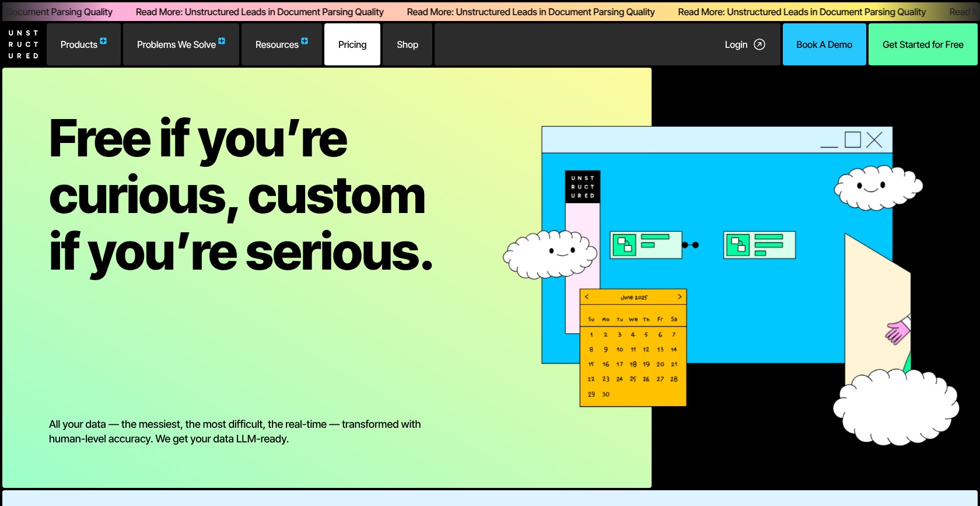Click Get Started for Free button
Image resolution: width=980 pixels, height=506 pixels.
(923, 44)
